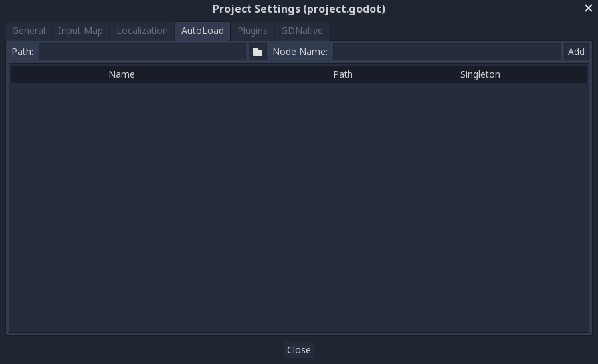Select the AutoLoad tab
This screenshot has height=364, width=598.
[203, 31]
